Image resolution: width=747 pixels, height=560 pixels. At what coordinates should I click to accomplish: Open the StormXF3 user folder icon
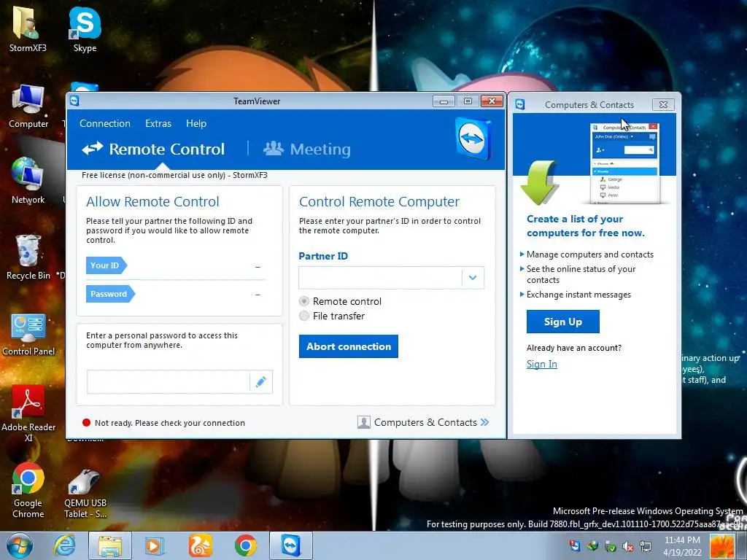coord(28,29)
